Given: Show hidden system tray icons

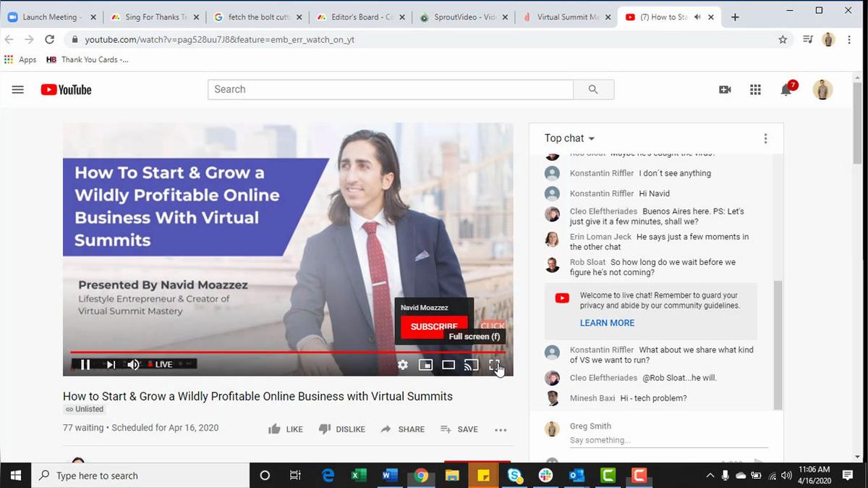Looking at the screenshot, I should point(710,476).
